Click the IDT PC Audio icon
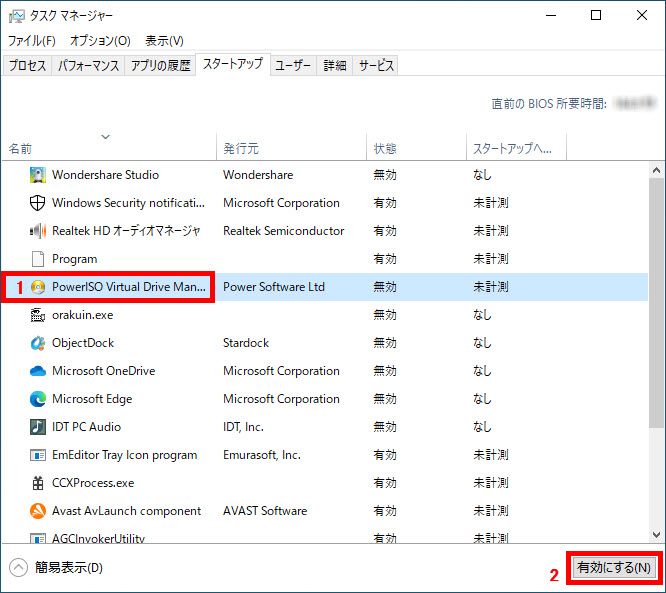 (x=38, y=427)
